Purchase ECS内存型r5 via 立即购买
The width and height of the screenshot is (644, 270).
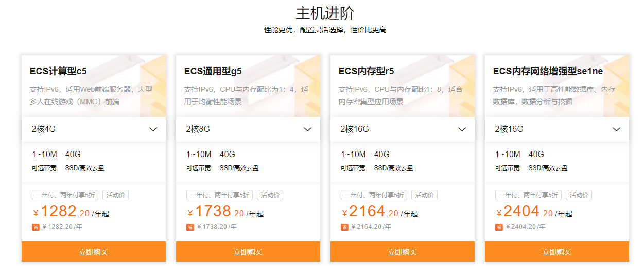point(403,252)
